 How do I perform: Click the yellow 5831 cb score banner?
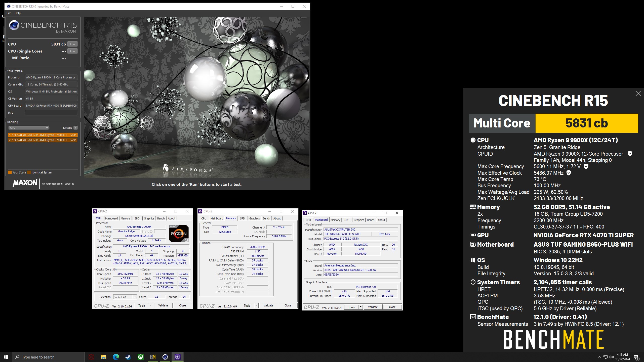587,123
